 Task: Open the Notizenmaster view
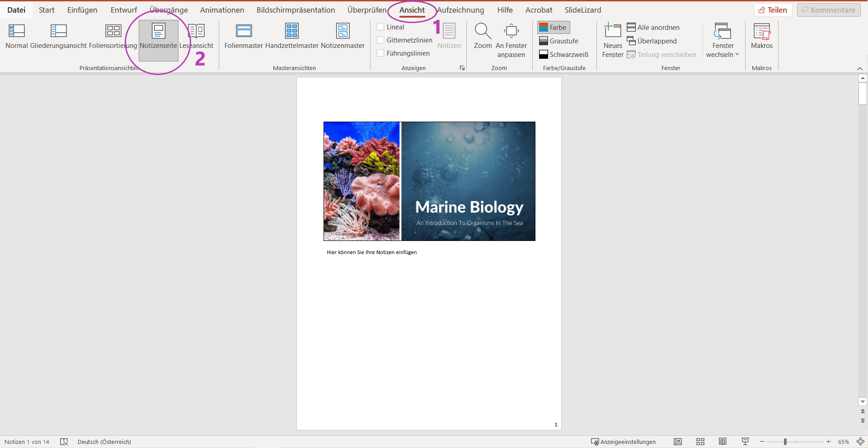point(343,36)
